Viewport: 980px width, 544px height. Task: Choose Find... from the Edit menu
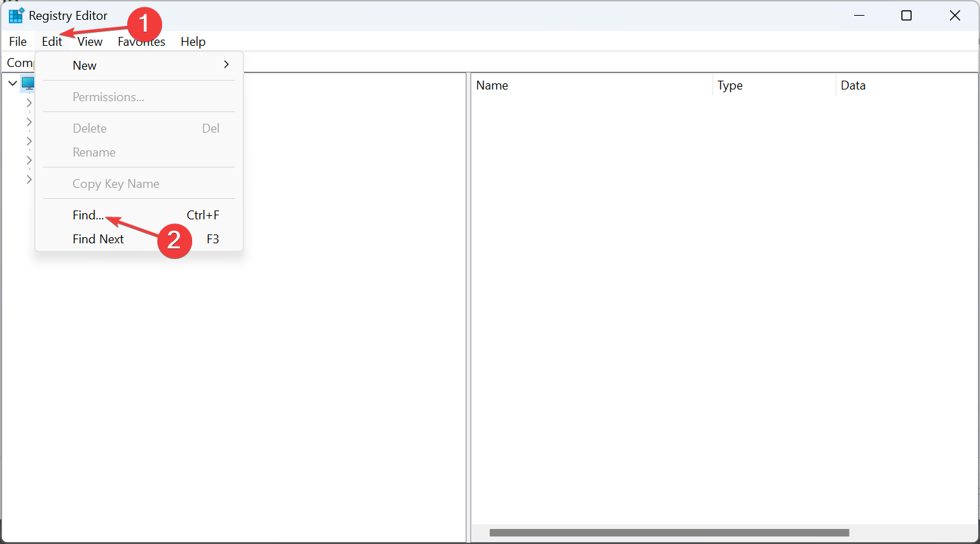click(x=139, y=215)
